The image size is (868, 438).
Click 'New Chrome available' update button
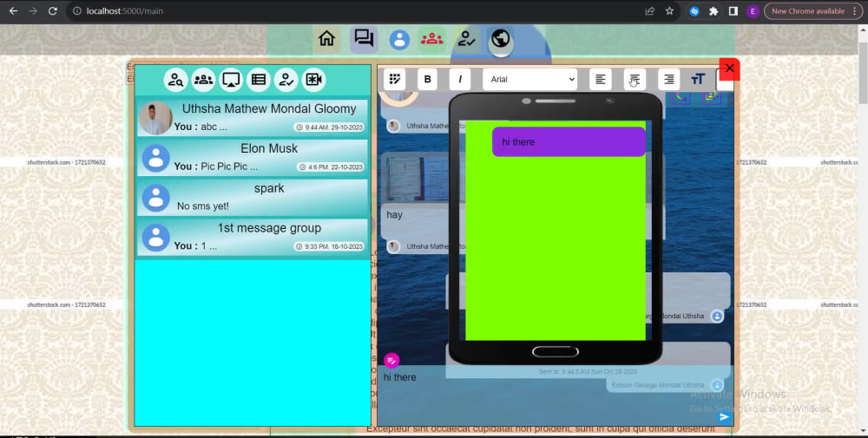[x=813, y=11]
